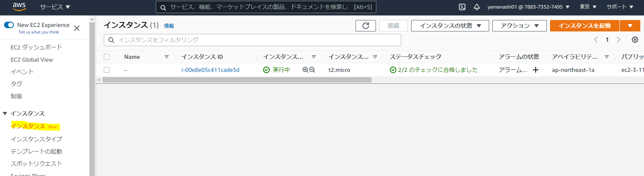Click the ステータスチェック column header
The width and height of the screenshot is (644, 176).
(416, 57)
